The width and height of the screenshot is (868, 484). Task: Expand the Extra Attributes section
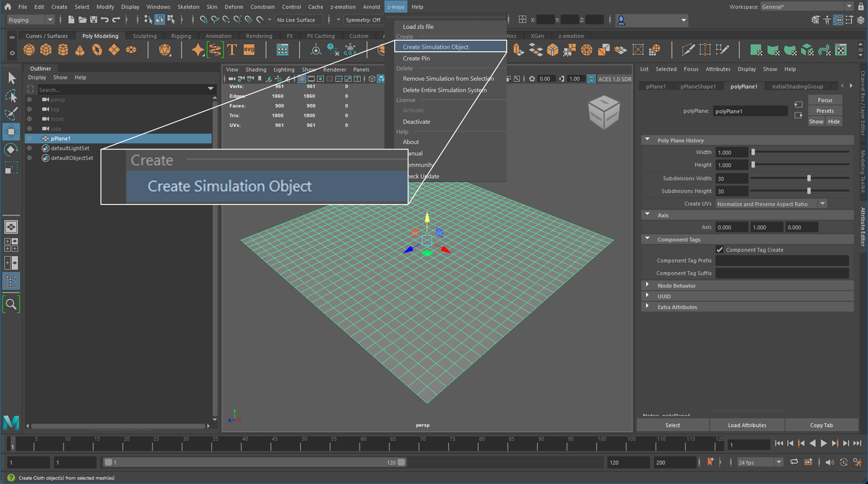(648, 306)
